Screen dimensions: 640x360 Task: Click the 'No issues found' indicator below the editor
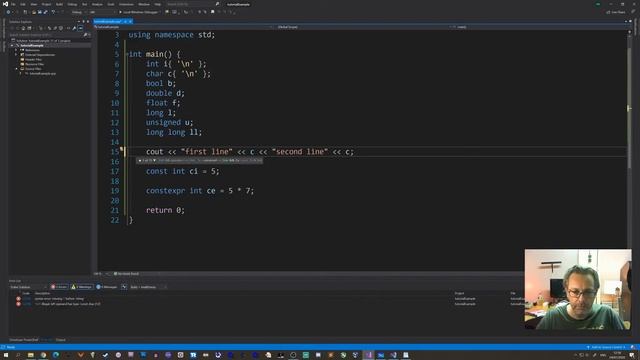126,274
